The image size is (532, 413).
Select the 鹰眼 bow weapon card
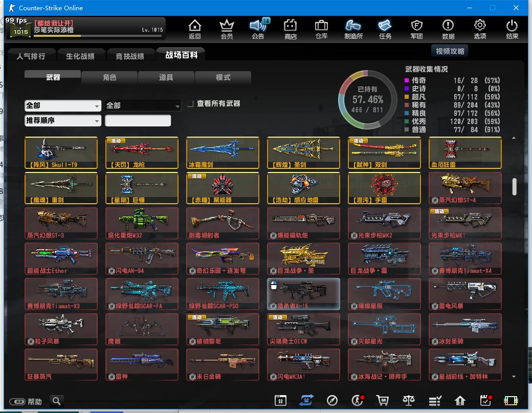click(x=142, y=329)
